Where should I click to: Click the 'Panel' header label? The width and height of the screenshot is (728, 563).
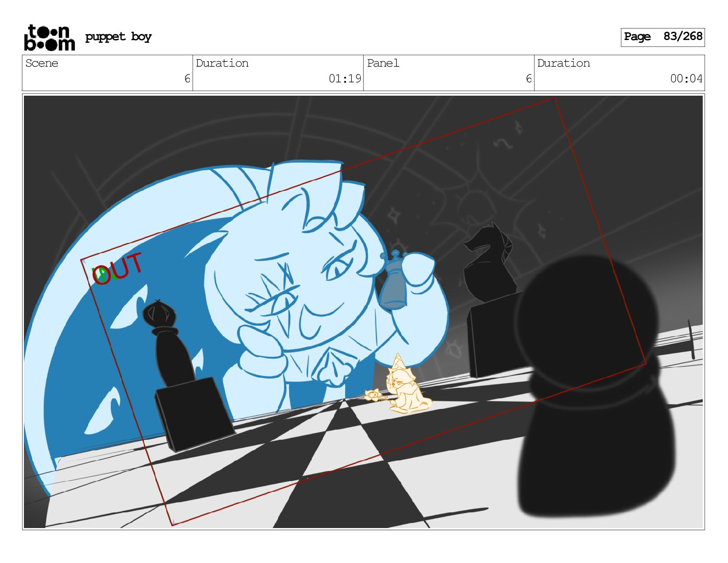tap(383, 63)
